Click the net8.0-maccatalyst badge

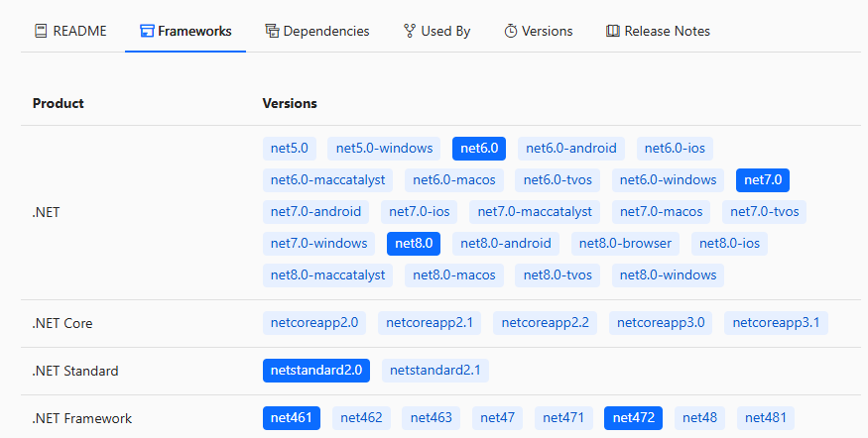point(327,275)
